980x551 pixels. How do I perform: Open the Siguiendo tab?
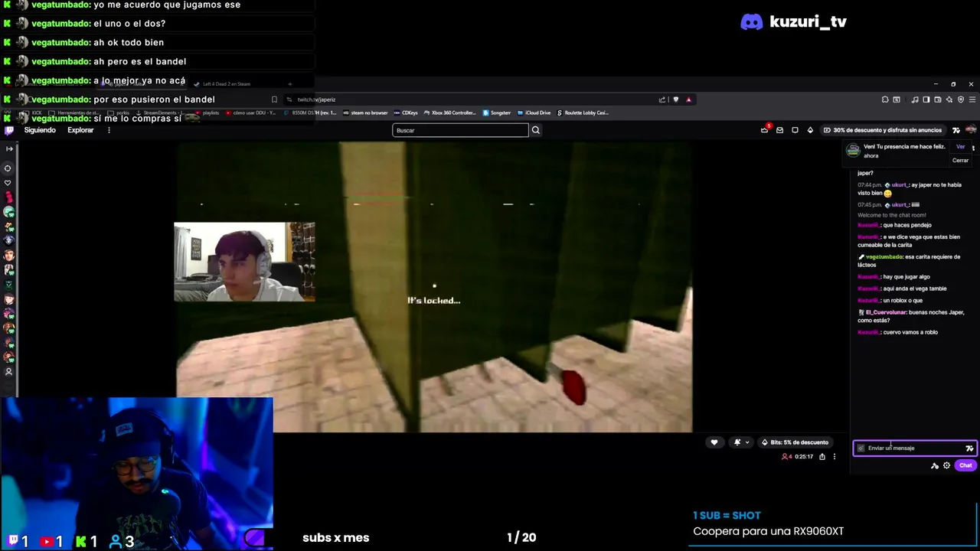[40, 130]
